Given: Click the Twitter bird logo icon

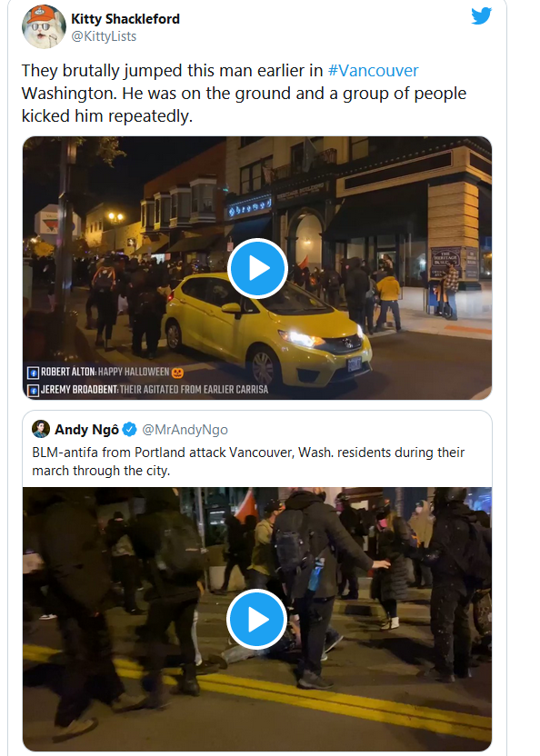Looking at the screenshot, I should pos(481,16).
